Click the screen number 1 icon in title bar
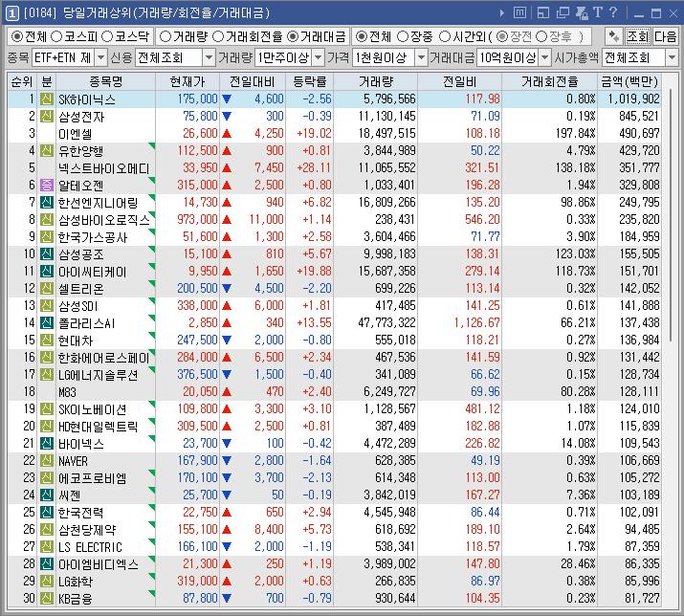 tap(11, 13)
